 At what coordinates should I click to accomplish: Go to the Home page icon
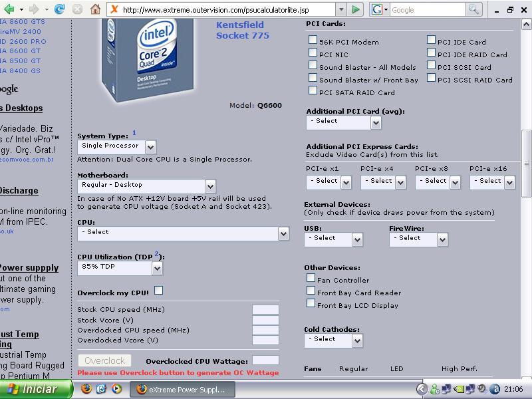click(95, 9)
